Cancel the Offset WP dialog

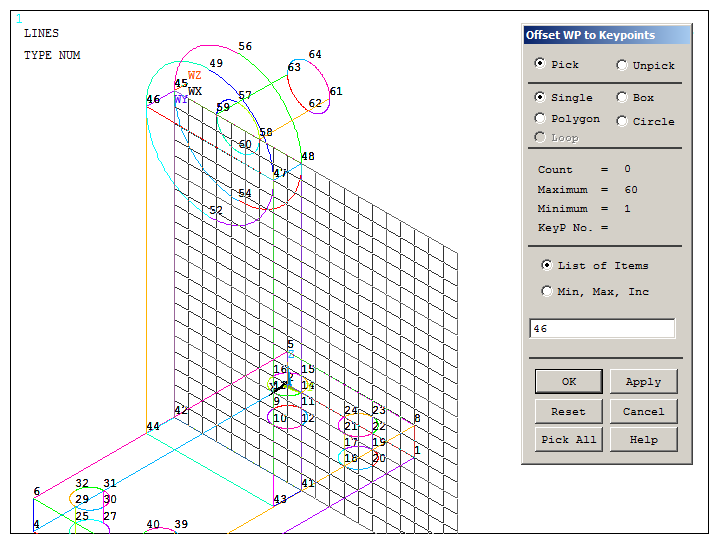tap(643, 411)
